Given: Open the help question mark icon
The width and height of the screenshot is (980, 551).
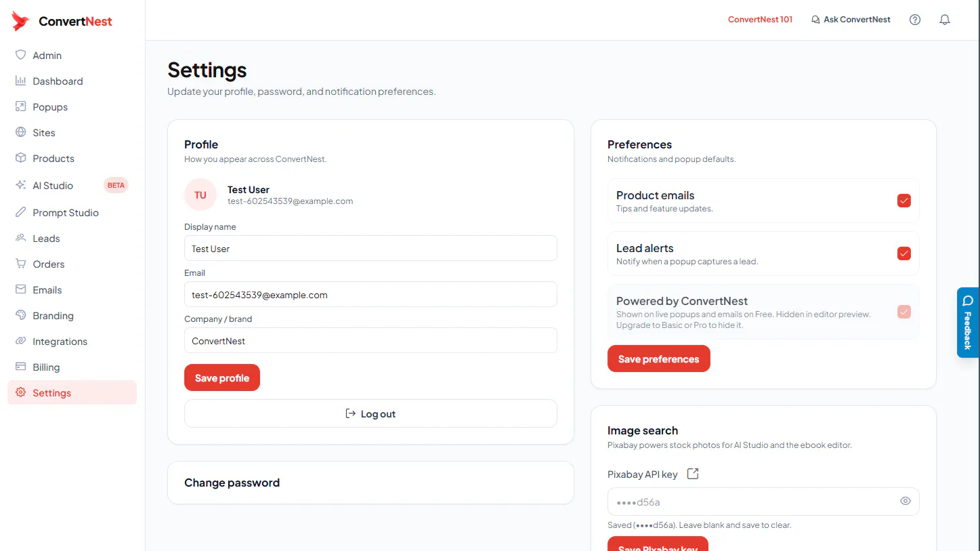Looking at the screenshot, I should point(915,20).
